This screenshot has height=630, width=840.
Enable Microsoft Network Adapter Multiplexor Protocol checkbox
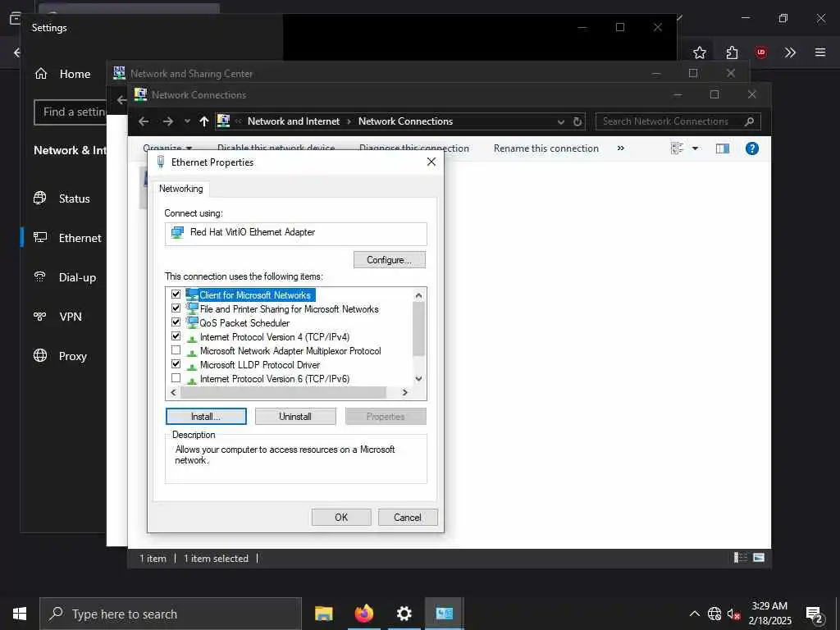[x=176, y=349]
